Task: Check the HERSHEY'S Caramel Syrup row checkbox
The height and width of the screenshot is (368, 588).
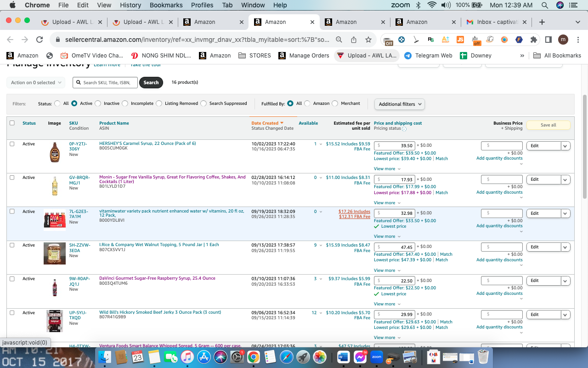Action: [x=12, y=144]
